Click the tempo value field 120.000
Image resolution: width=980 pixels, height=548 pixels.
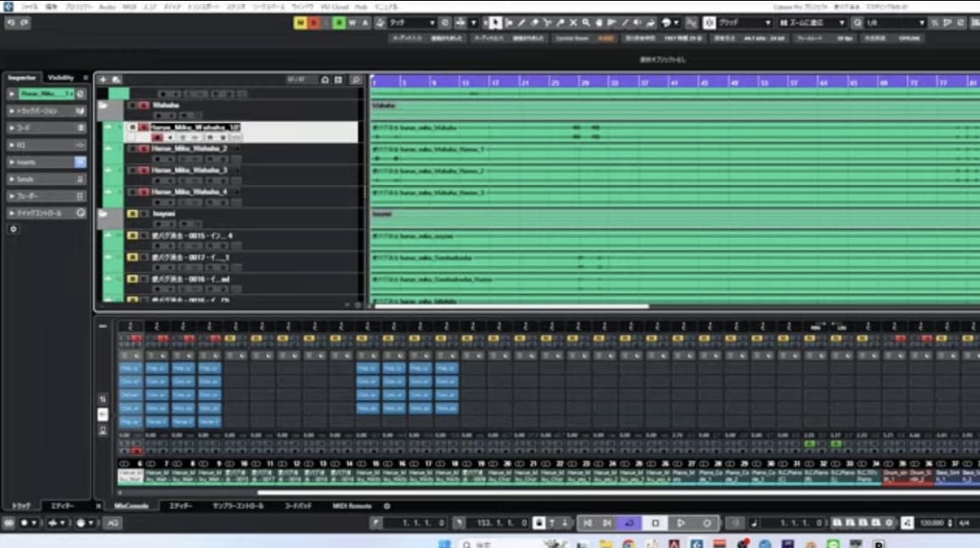(x=932, y=523)
